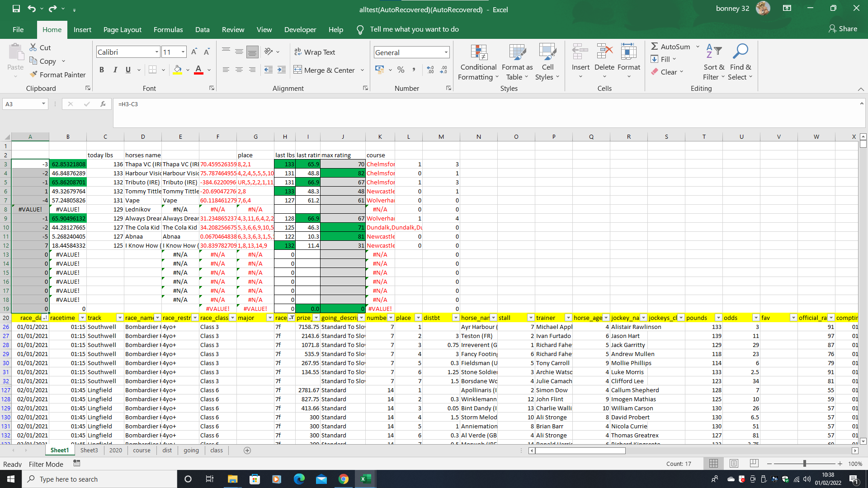Image resolution: width=868 pixels, height=488 pixels.
Task: Click the zoom slider handle
Action: [805, 464]
